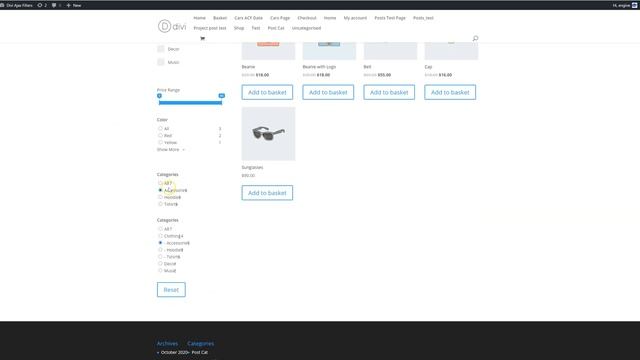The image size is (640, 360).
Task: Choose Hoodies in the upper Categories list
Action: coord(160,197)
